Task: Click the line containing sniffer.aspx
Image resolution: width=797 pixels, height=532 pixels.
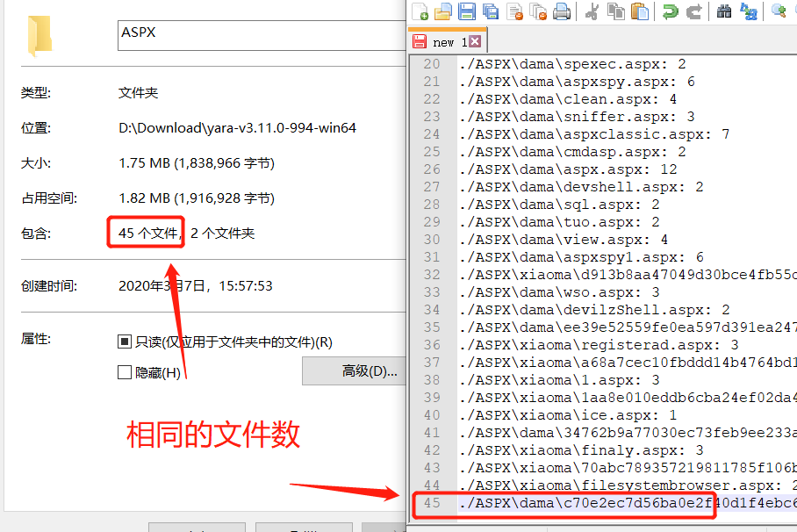Action: pyautogui.click(x=577, y=117)
